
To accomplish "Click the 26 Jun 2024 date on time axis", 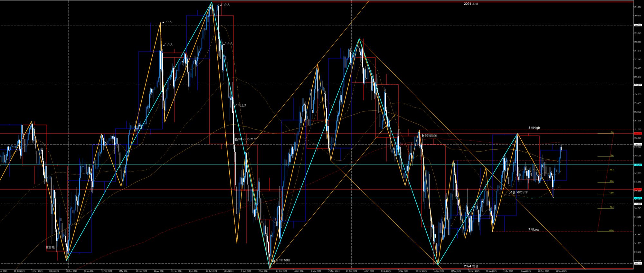I will [x=211, y=271].
